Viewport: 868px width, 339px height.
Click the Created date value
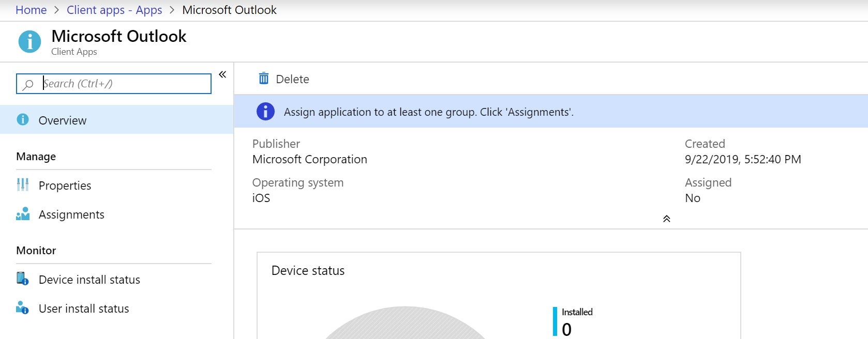[x=743, y=159]
